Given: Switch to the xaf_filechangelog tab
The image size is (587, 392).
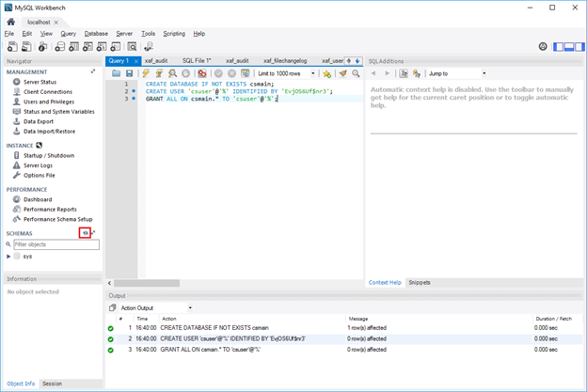Looking at the screenshot, I should [285, 60].
